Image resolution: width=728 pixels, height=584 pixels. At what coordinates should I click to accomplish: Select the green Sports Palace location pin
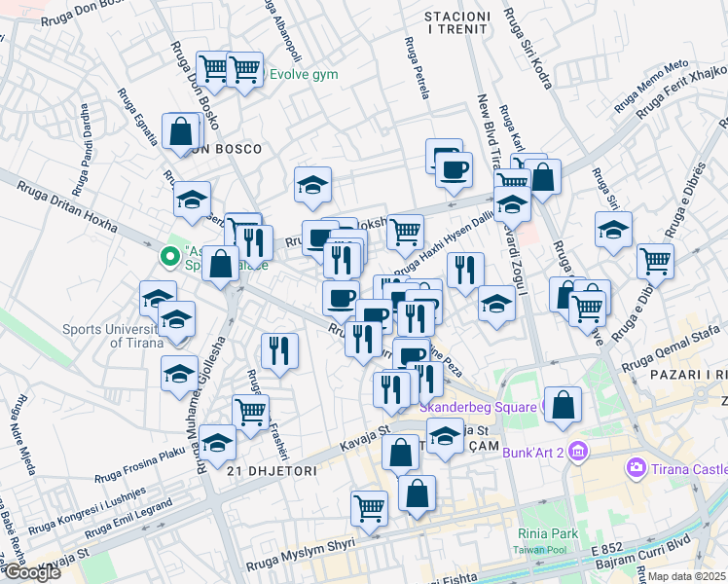coord(170,257)
